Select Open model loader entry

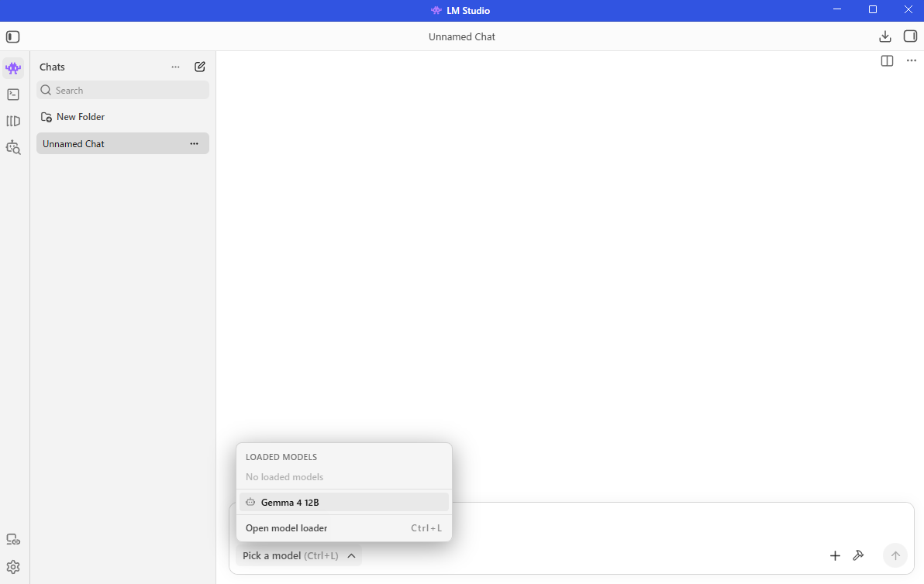(344, 528)
